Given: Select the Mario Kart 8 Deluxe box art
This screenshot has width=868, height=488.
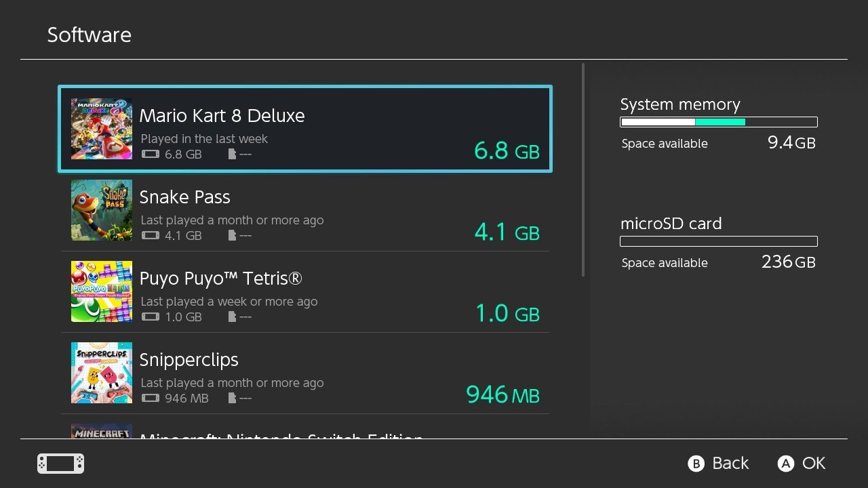Looking at the screenshot, I should [x=101, y=129].
